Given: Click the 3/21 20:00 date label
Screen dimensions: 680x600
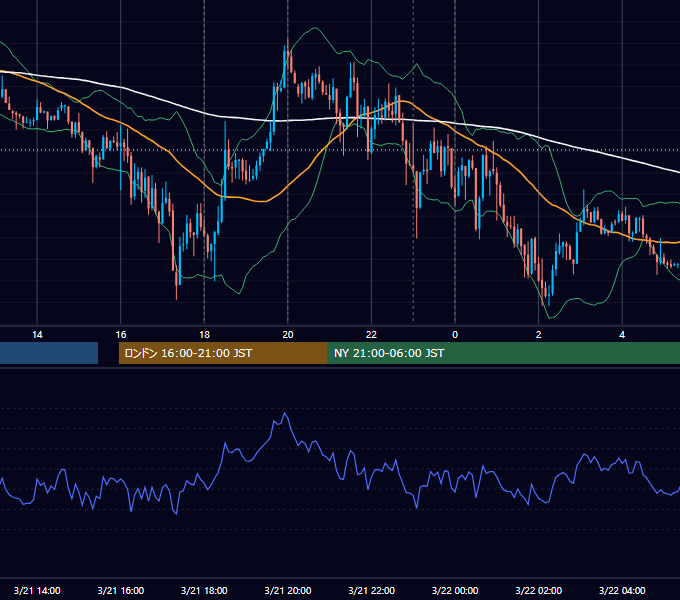Looking at the screenshot, I should [288, 590].
